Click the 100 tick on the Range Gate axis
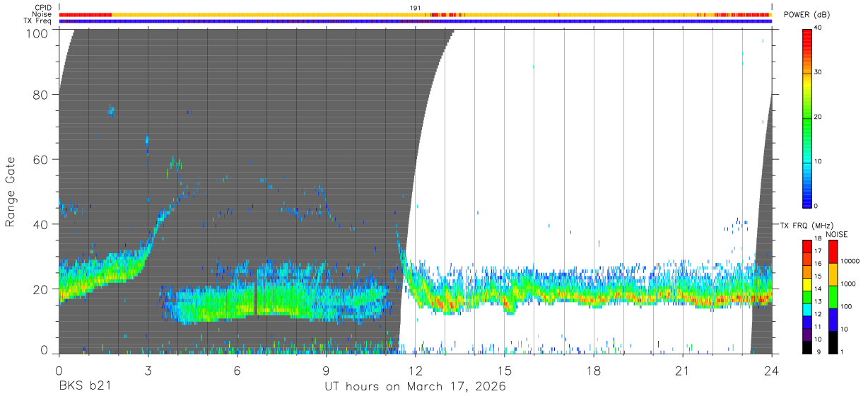Viewport: 868px width, 401px height. (38, 33)
